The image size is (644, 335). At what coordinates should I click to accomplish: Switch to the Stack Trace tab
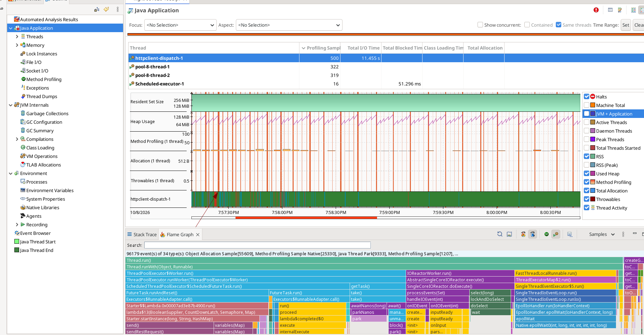pos(142,234)
